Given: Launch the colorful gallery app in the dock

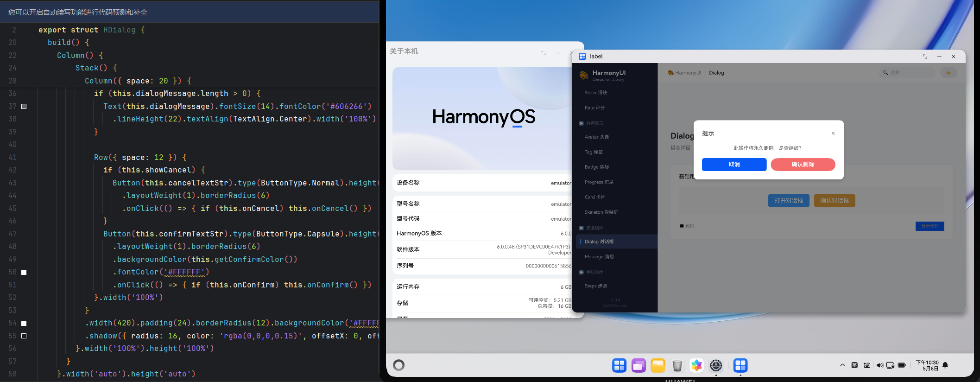Looking at the screenshot, I should pos(696,365).
